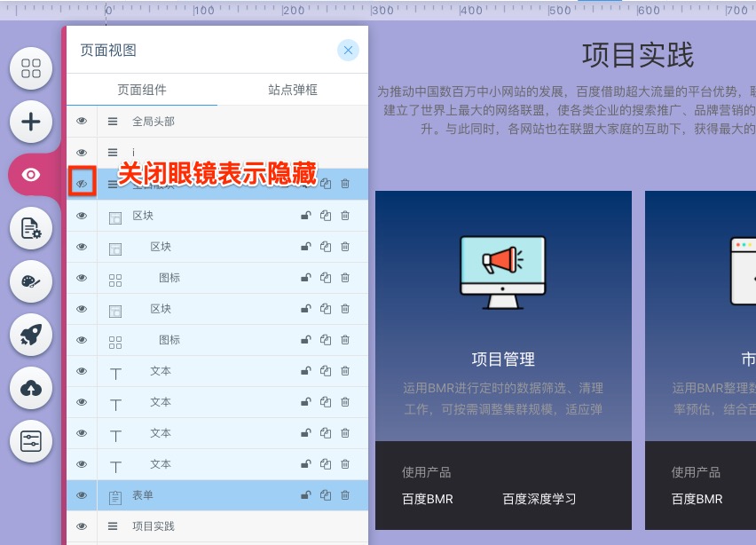Expand the 项目实践 row hamburger icon
756x545 pixels.
[x=113, y=526]
